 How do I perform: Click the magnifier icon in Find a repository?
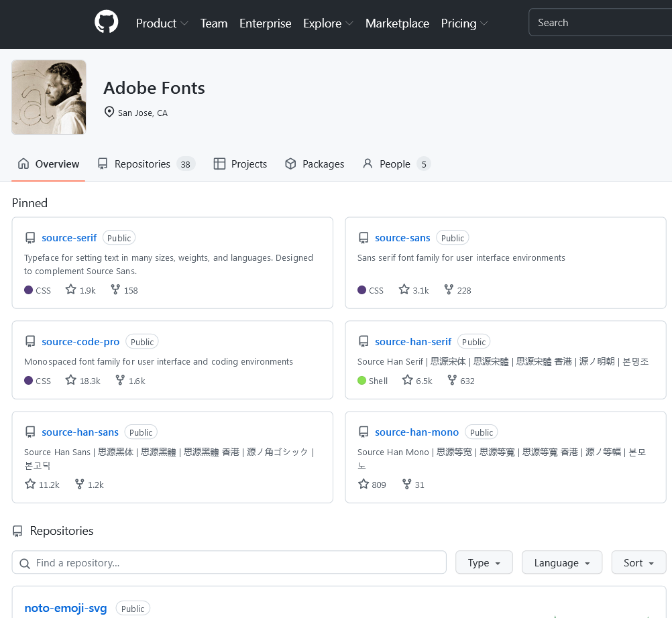point(25,564)
